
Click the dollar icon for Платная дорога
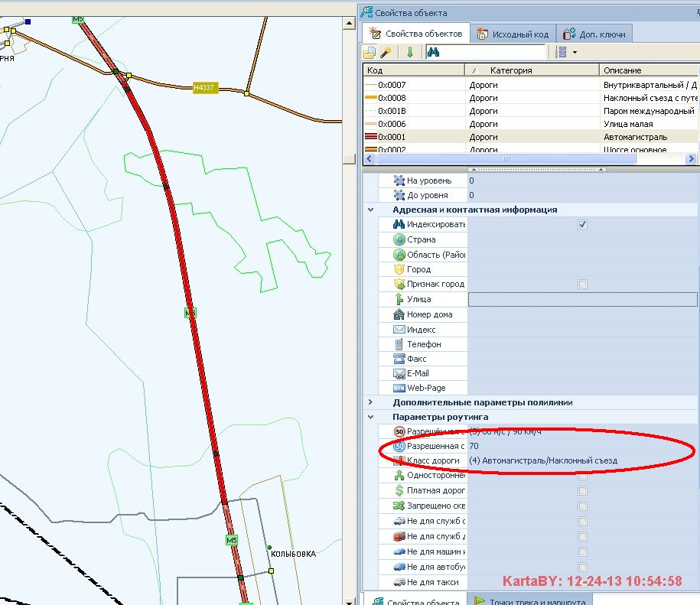pyautogui.click(x=399, y=490)
